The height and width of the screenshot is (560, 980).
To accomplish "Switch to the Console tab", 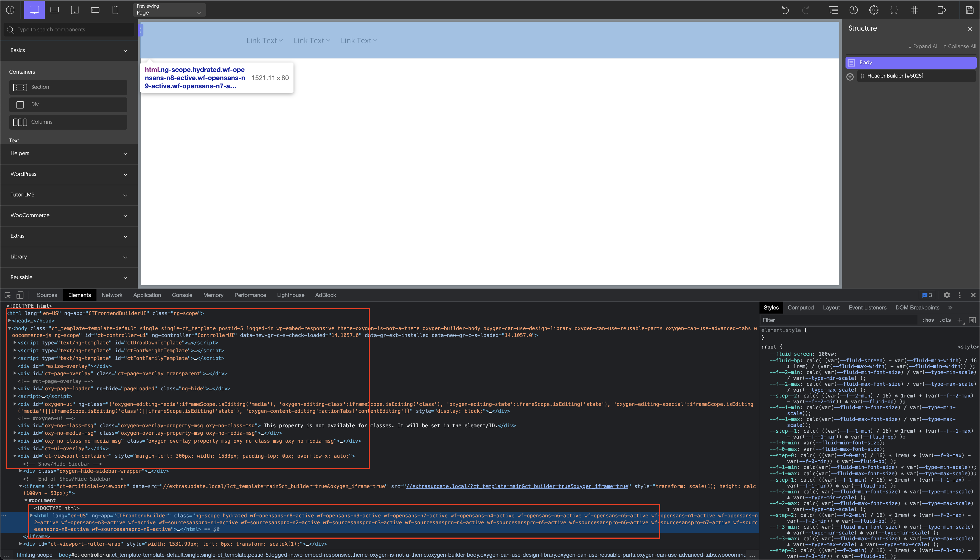I will (182, 295).
